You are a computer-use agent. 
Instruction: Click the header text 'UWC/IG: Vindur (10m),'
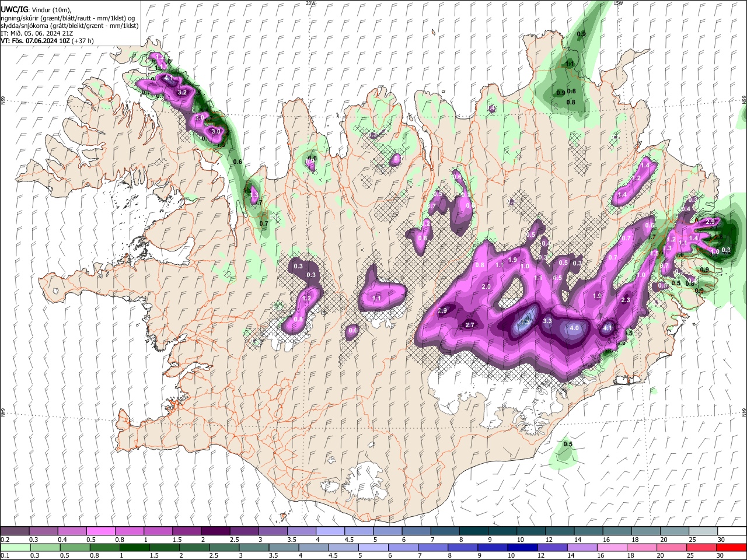point(36,10)
